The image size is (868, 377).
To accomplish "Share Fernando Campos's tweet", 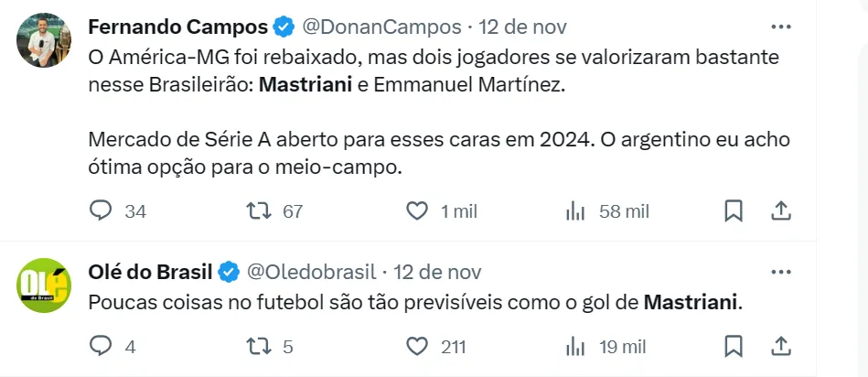I will (x=781, y=211).
